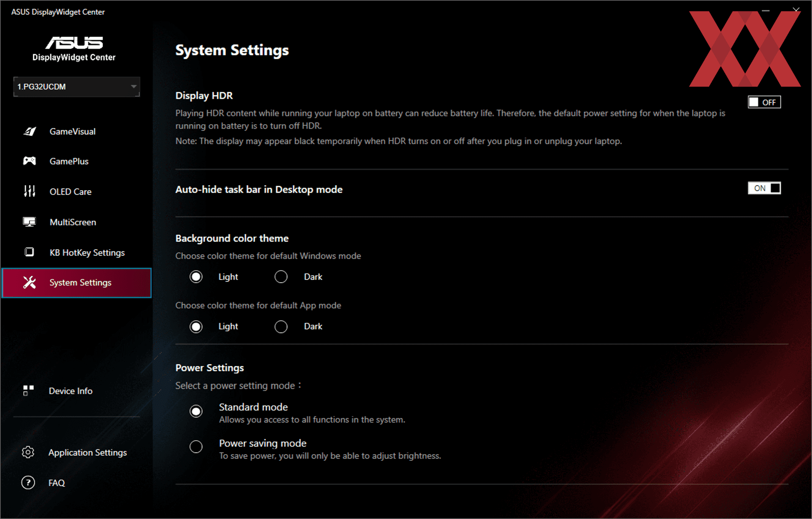Click Auto-hide task bar in Desktop mode text
The image size is (812, 519).
tap(259, 189)
